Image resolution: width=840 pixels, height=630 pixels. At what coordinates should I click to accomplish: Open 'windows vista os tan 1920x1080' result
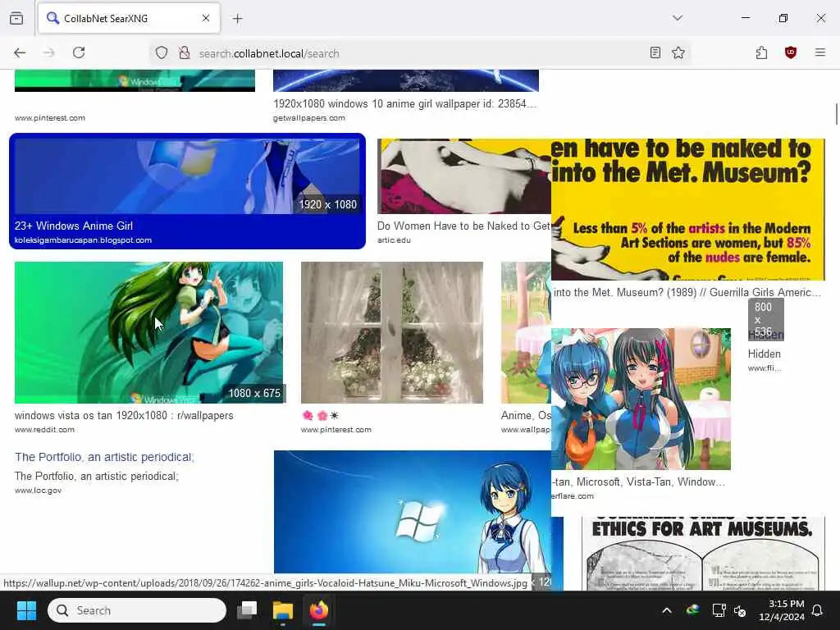(124, 415)
